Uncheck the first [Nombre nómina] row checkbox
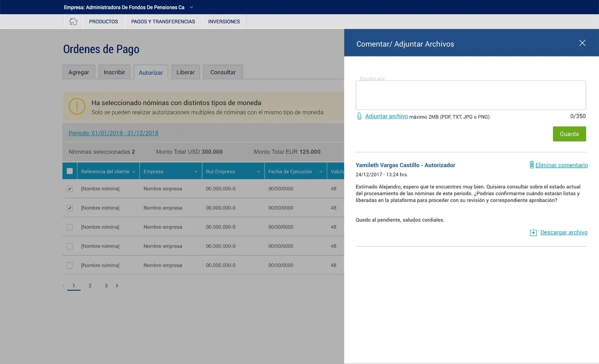 pyautogui.click(x=70, y=189)
